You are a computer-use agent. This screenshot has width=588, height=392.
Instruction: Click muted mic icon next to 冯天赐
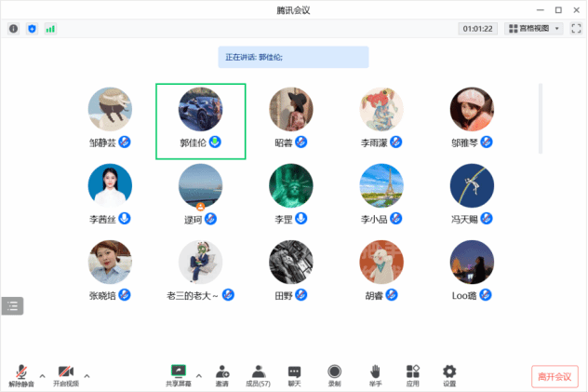click(487, 218)
